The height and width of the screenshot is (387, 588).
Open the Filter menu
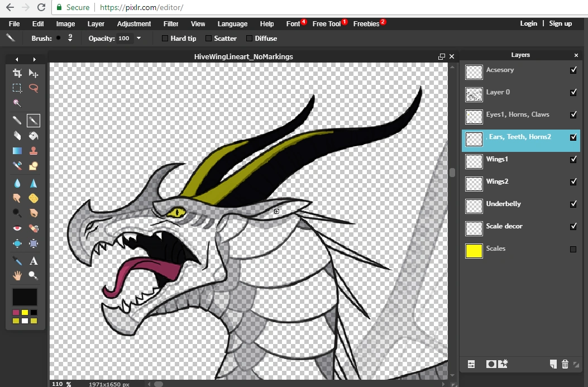171,24
